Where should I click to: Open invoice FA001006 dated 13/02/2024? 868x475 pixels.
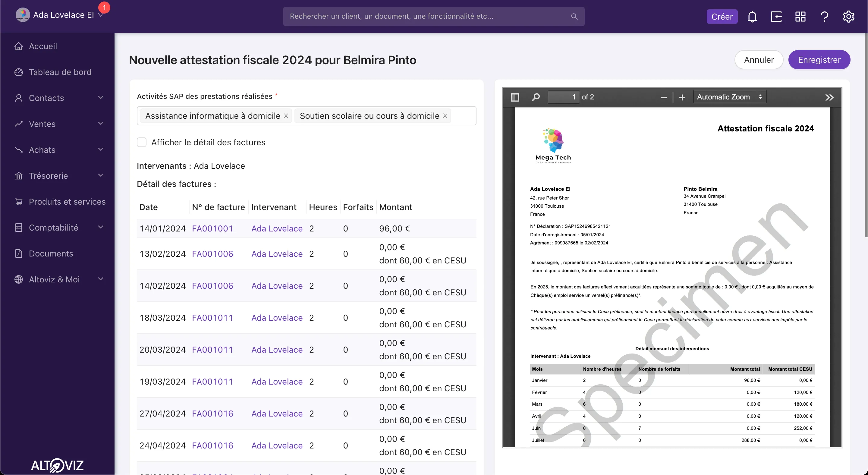(212, 254)
